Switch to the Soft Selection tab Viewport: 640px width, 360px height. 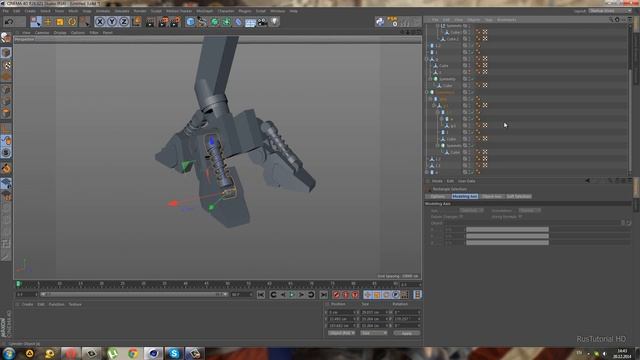click(x=518, y=196)
